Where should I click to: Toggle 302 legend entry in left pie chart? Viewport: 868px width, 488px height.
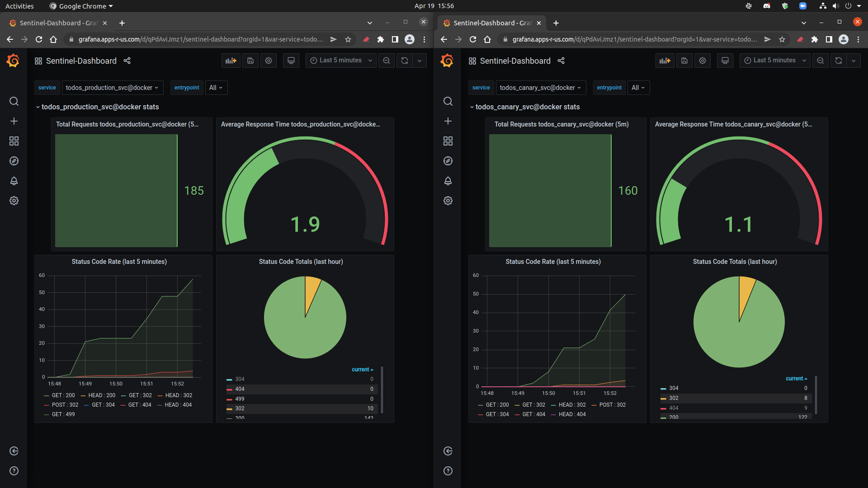coord(240,408)
